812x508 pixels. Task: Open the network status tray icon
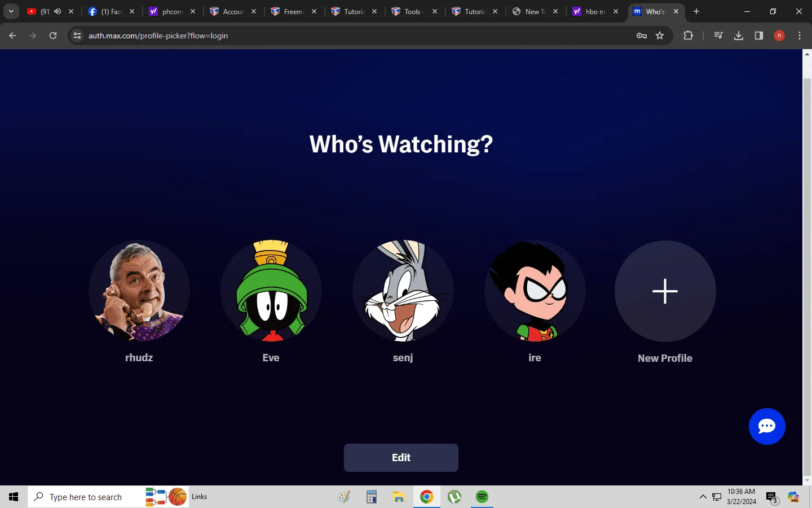tap(717, 497)
